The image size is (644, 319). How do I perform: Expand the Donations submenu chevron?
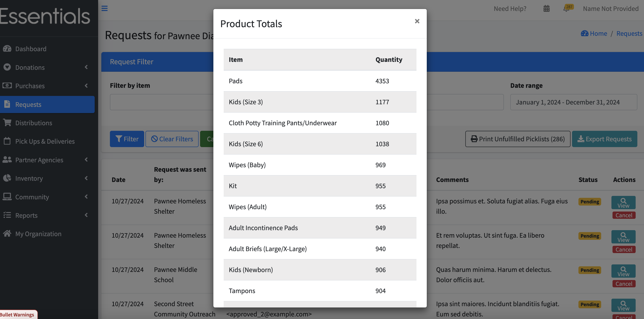pyautogui.click(x=86, y=67)
